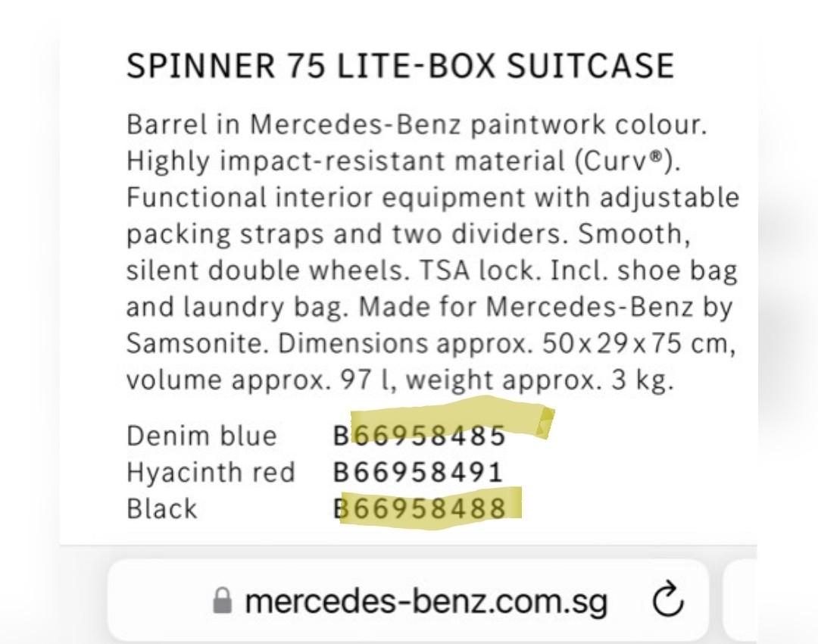Click the white product description card
The width and height of the screenshot is (818, 644).
(x=409, y=280)
